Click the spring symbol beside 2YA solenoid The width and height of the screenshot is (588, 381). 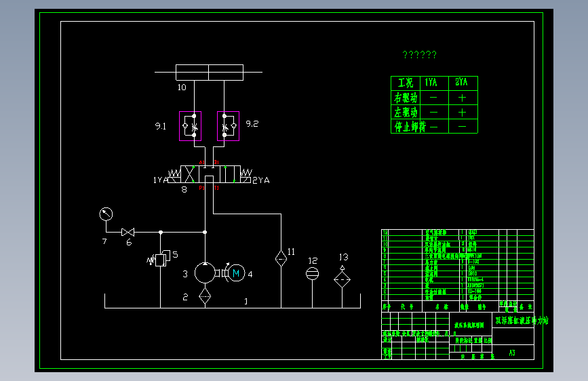coord(246,172)
